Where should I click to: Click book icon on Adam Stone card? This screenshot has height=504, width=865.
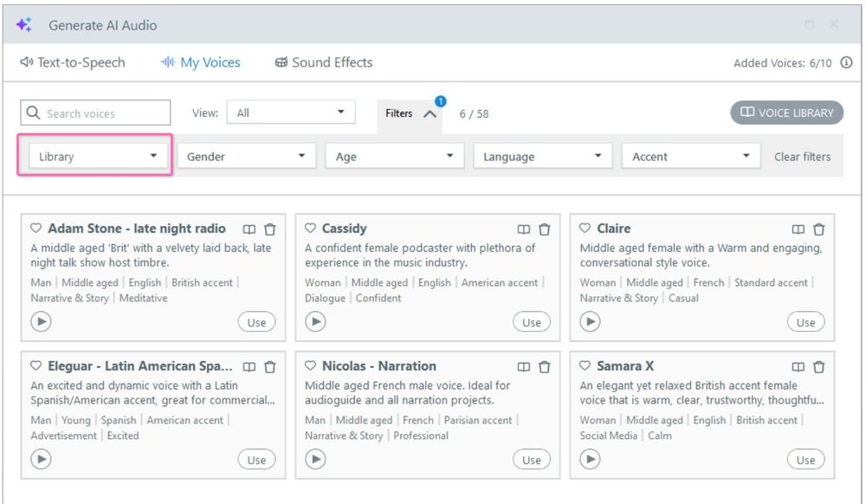(x=249, y=229)
